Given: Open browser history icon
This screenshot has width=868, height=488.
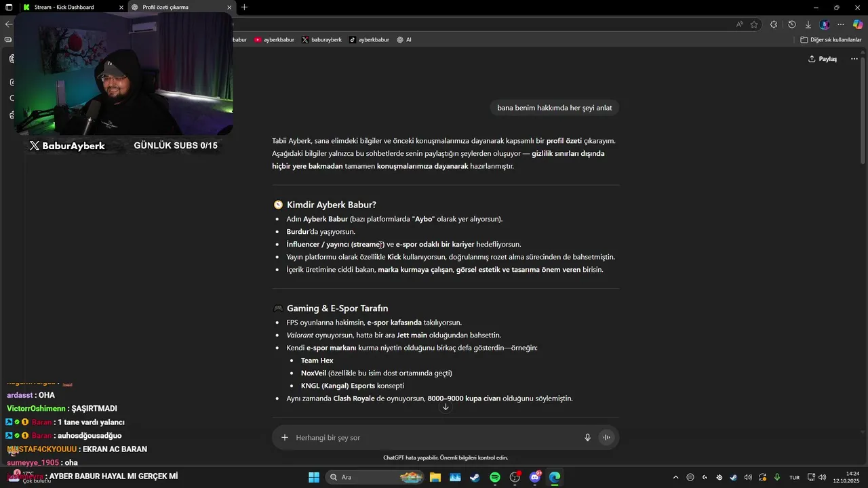Looking at the screenshot, I should click(x=791, y=24).
